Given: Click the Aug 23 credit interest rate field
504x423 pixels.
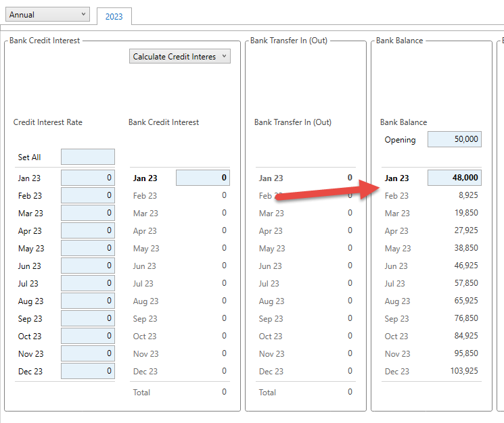Looking at the screenshot, I should [x=88, y=301].
